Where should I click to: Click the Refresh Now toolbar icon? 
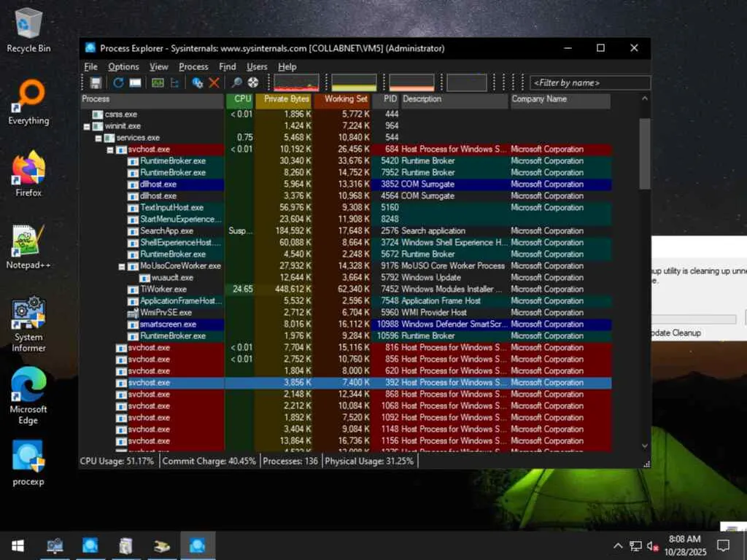click(x=118, y=83)
